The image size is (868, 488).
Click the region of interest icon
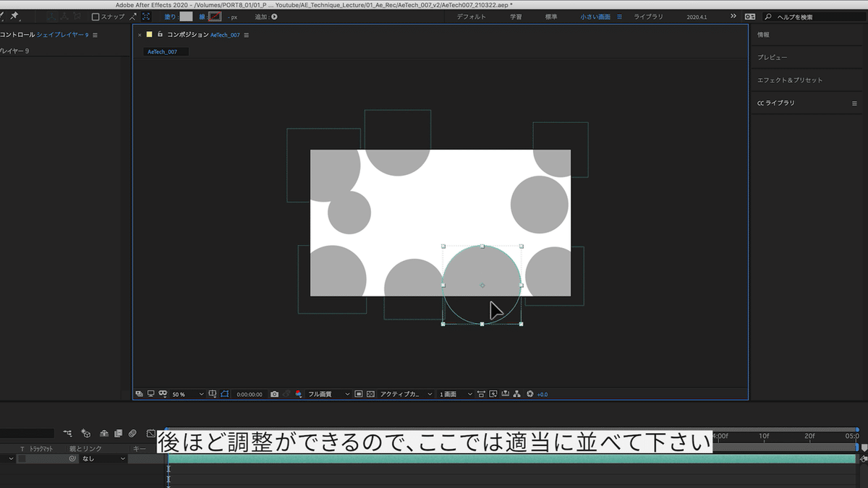pyautogui.click(x=359, y=394)
